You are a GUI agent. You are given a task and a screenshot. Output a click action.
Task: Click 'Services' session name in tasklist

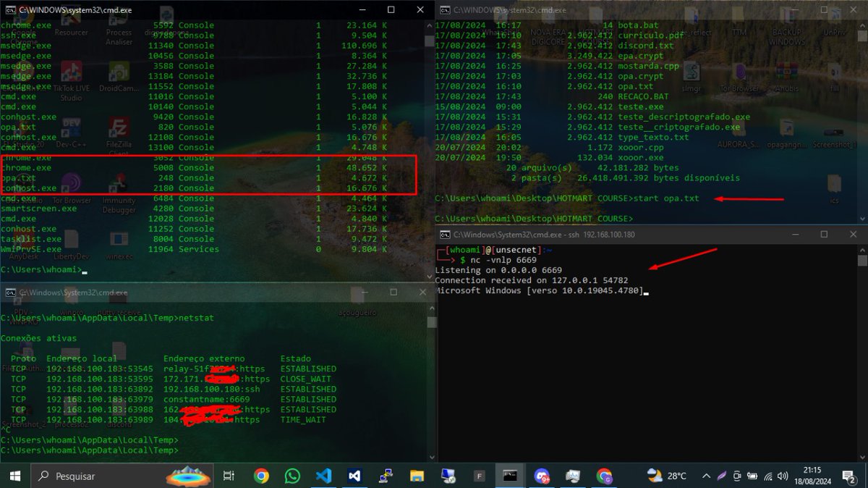click(199, 248)
